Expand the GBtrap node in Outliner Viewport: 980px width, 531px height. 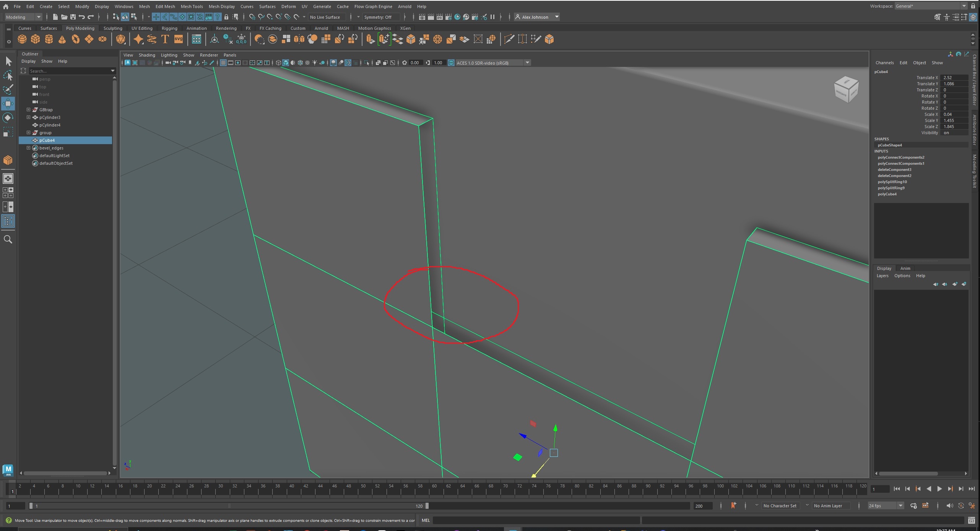[x=28, y=110]
